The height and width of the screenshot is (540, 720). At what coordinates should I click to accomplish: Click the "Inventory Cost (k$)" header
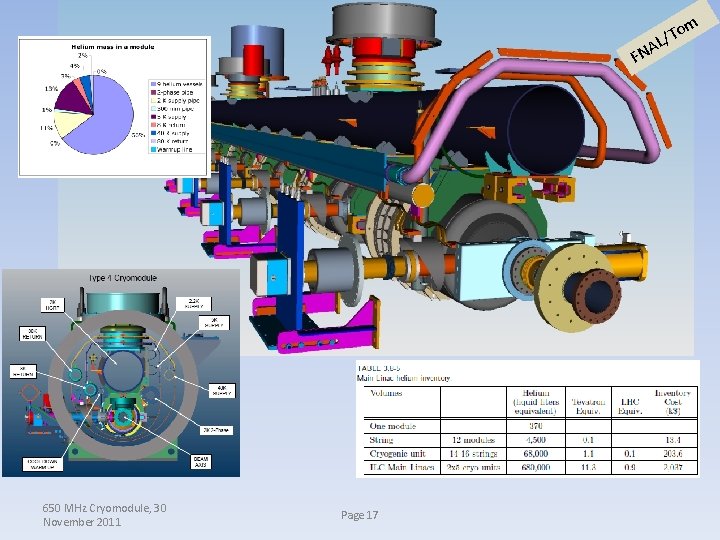point(673,402)
